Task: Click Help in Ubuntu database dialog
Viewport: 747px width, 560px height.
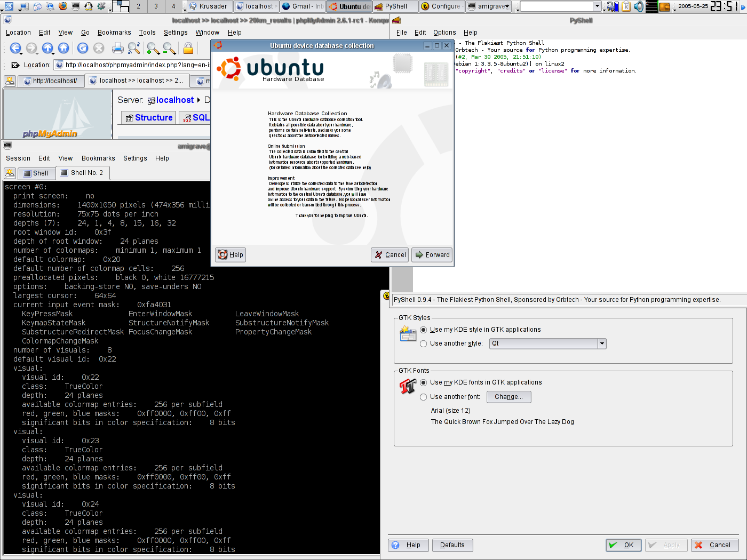Action: 231,255
